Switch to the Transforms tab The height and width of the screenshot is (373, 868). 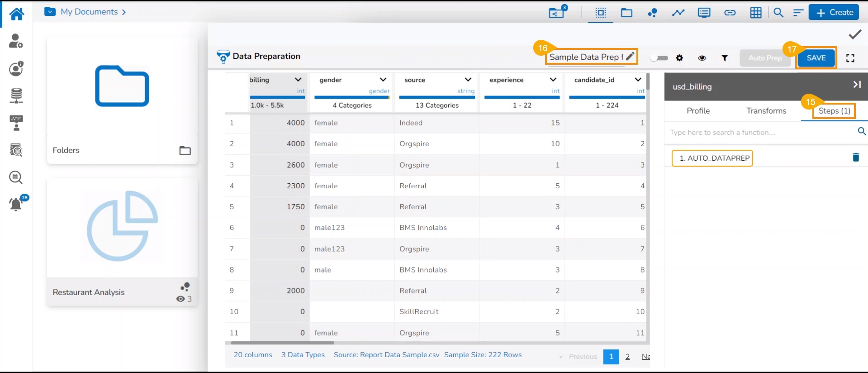pos(766,111)
